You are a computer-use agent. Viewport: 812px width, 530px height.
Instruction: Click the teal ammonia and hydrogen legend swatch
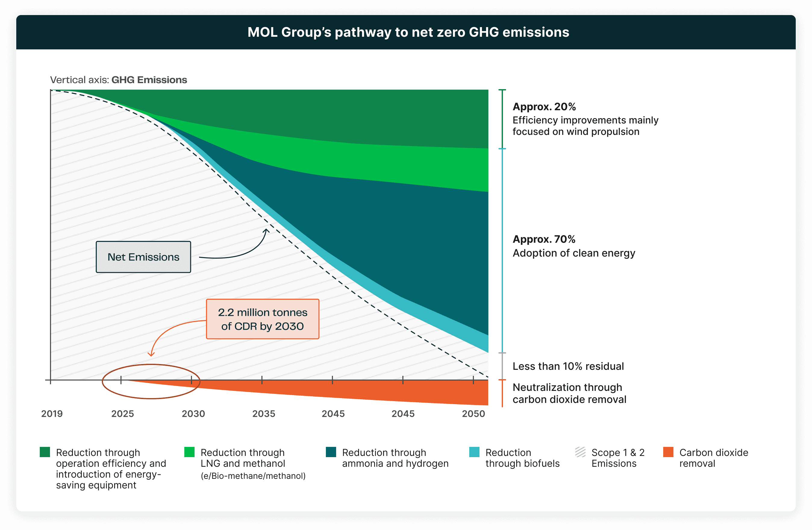pyautogui.click(x=331, y=452)
